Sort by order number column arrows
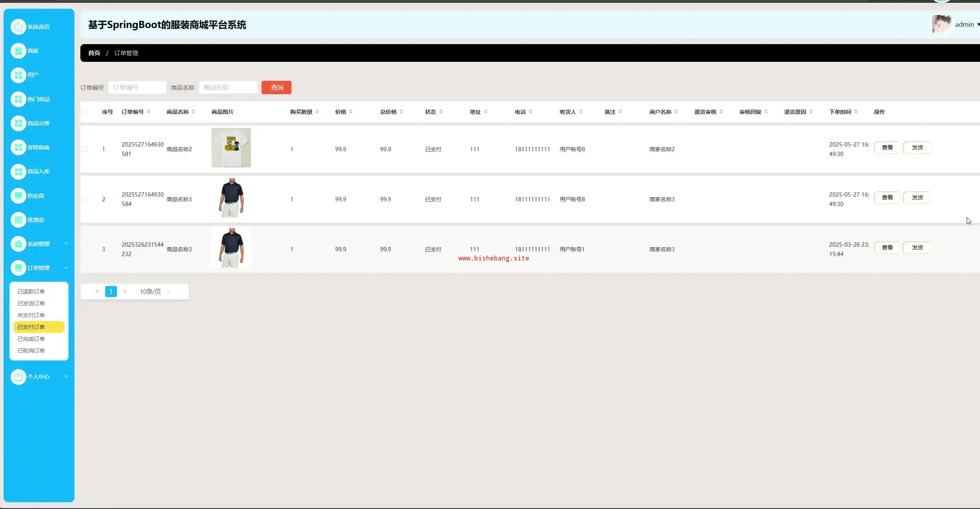980x509 pixels. click(x=148, y=112)
